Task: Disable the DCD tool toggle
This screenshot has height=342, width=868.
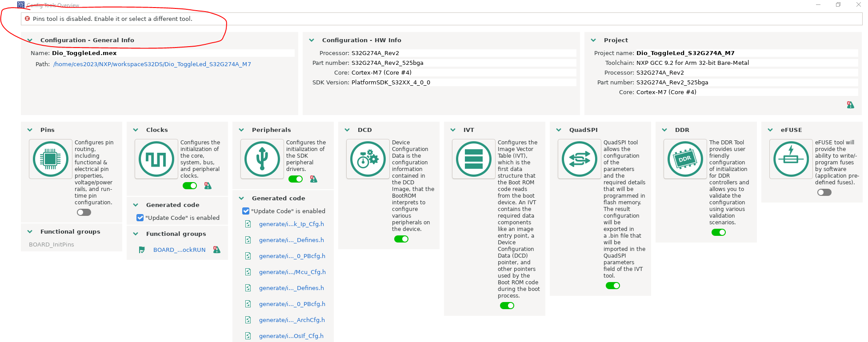Action: 401,239
